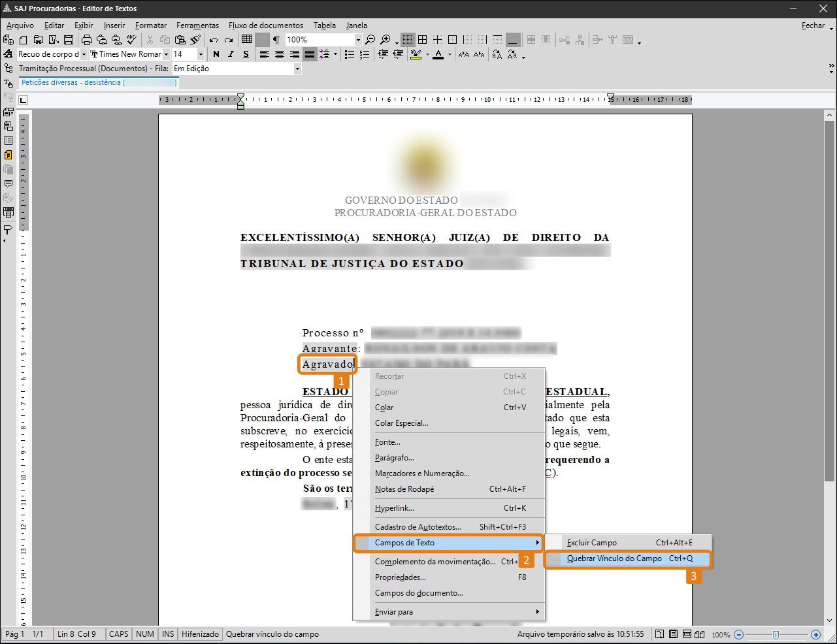Click the zoom in plus button in status bar
Image resolution: width=837 pixels, height=644 pixels.
[x=815, y=634]
